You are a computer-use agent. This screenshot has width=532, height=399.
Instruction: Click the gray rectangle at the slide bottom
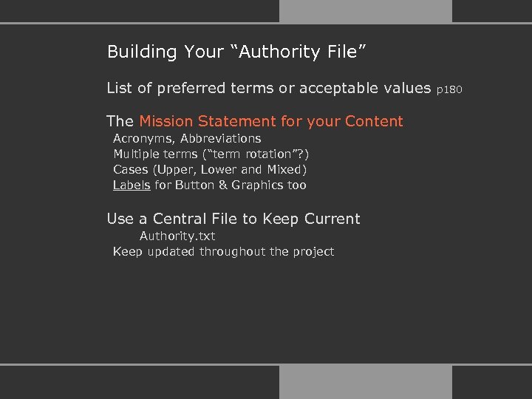pos(365,382)
